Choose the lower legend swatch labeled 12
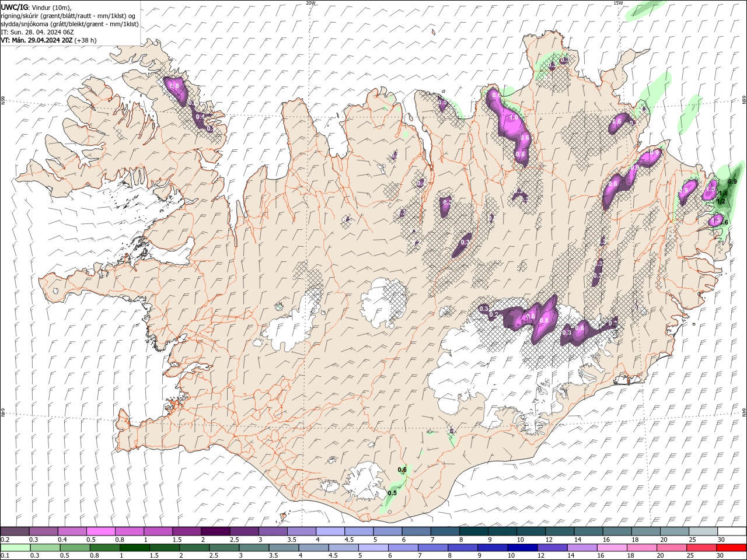Image resolution: width=747 pixels, height=560 pixels. pyautogui.click(x=552, y=548)
